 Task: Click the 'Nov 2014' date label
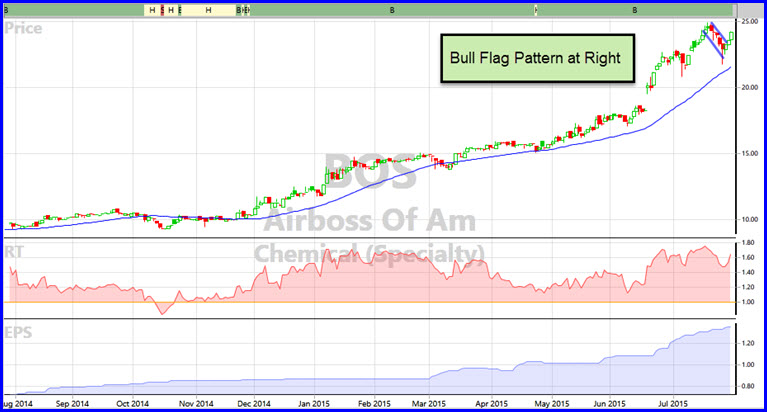coord(196,404)
